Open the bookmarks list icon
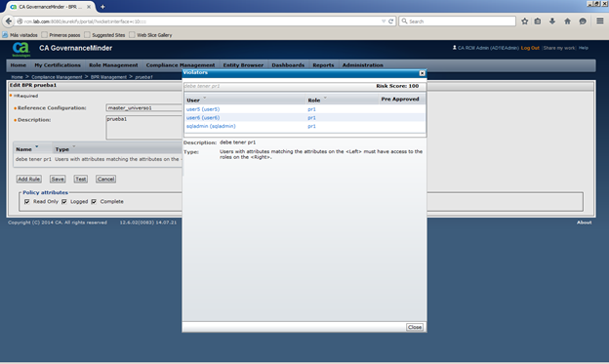Screen dimensions: 609x364 click(x=538, y=21)
